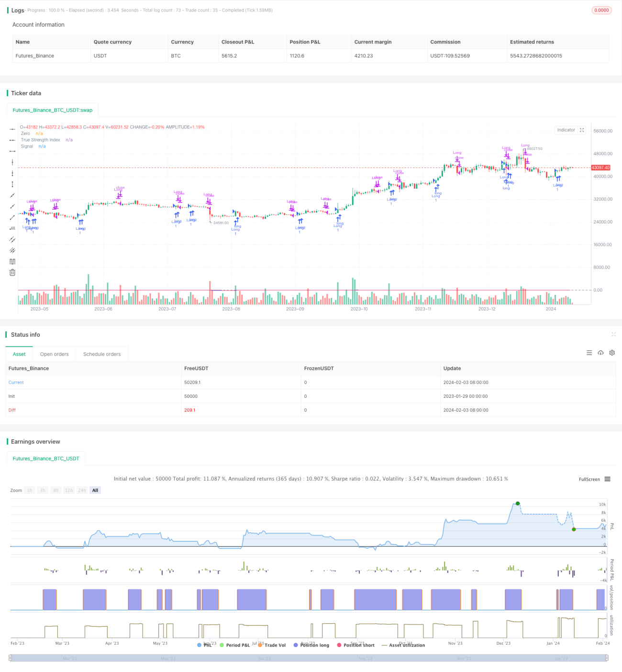Open Status info settings gear
The width and height of the screenshot is (622, 672).
[612, 353]
